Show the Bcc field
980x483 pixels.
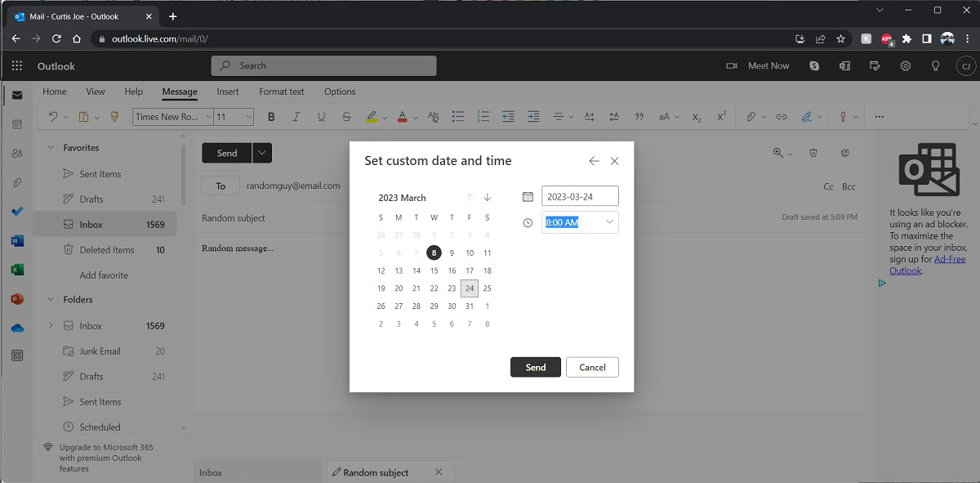[x=849, y=186]
